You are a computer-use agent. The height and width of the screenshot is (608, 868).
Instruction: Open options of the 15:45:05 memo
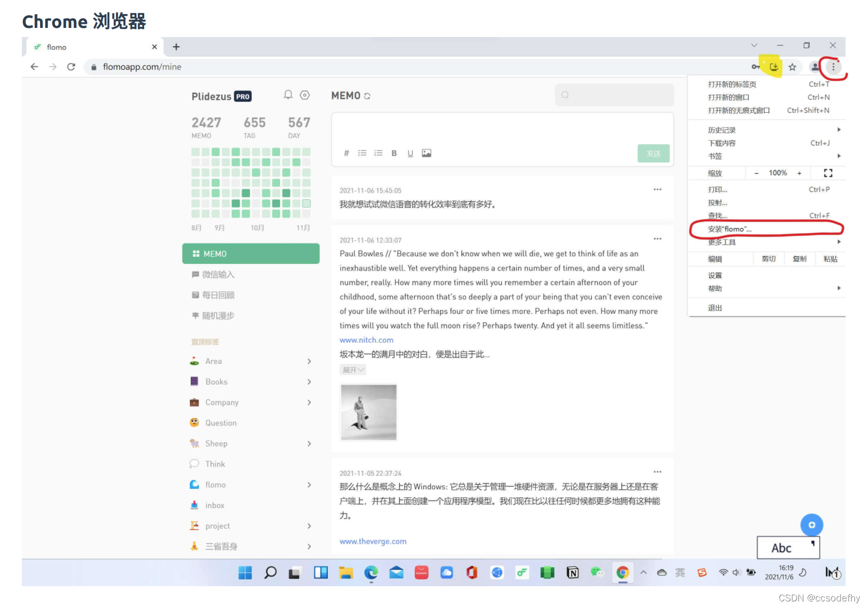coord(657,189)
